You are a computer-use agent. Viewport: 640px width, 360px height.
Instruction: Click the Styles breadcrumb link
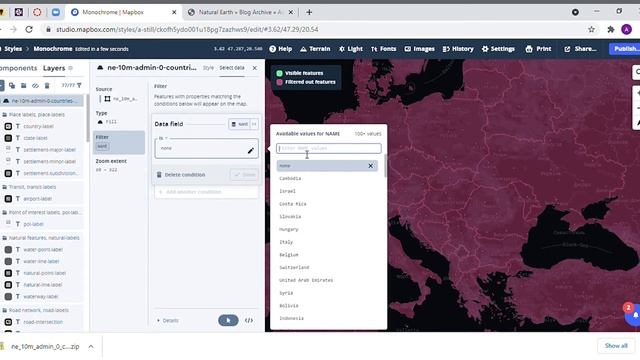pos(12,49)
